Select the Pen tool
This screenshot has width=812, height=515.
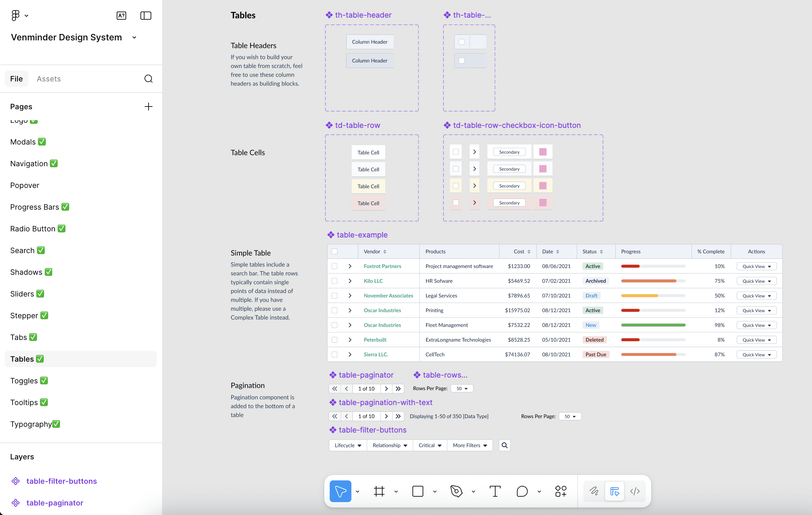tap(456, 491)
